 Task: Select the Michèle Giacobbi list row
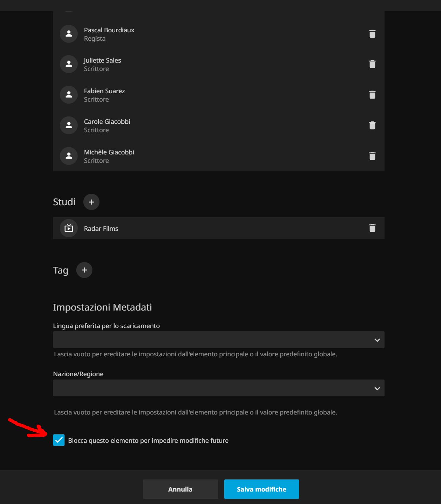[x=218, y=156]
